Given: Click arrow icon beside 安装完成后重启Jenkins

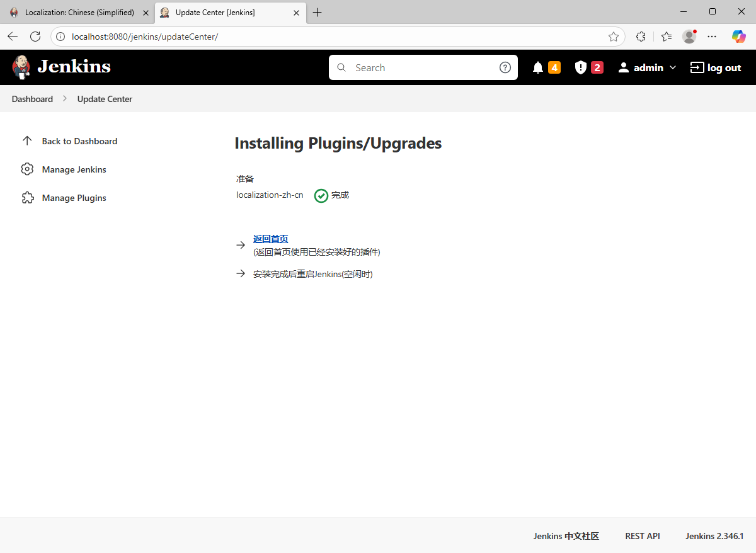Looking at the screenshot, I should click(241, 273).
